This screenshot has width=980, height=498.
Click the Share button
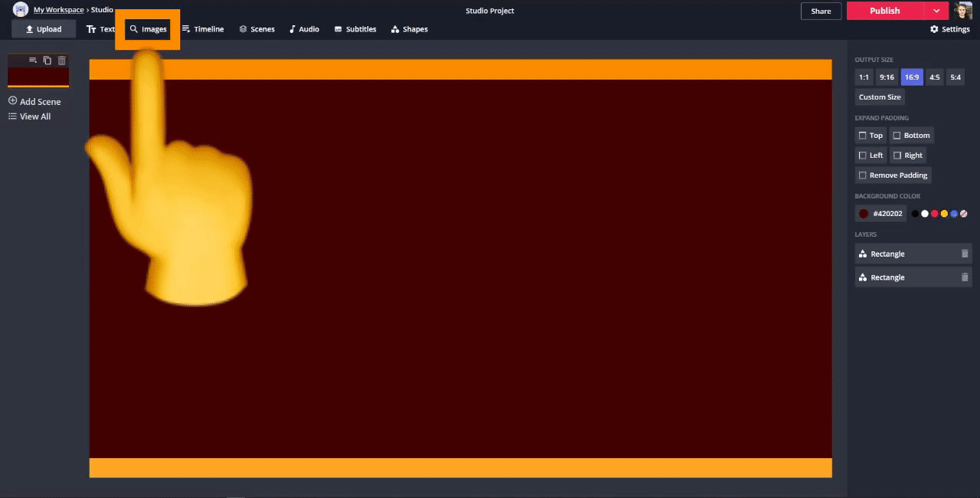(821, 11)
